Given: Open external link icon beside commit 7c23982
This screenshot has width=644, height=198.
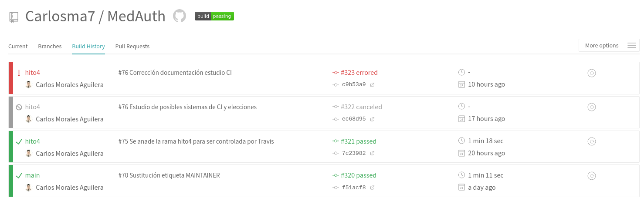Looking at the screenshot, I should tap(372, 154).
